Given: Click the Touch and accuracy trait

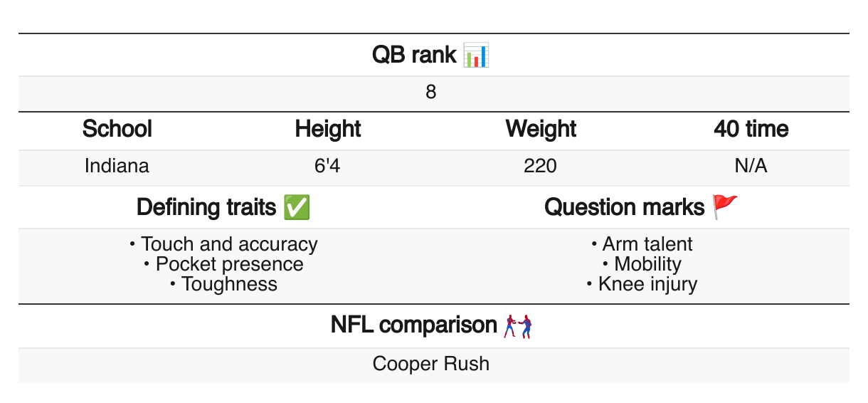Looking at the screenshot, I should tap(228, 244).
